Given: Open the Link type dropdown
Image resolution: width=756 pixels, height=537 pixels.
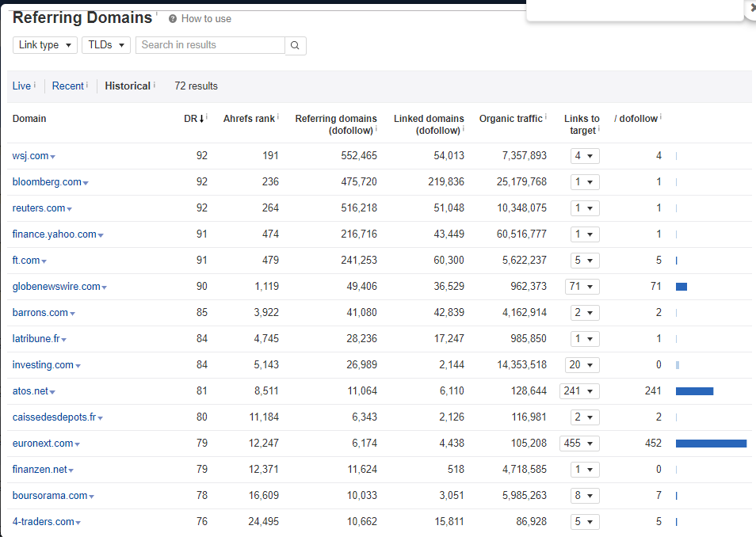Looking at the screenshot, I should [x=45, y=45].
